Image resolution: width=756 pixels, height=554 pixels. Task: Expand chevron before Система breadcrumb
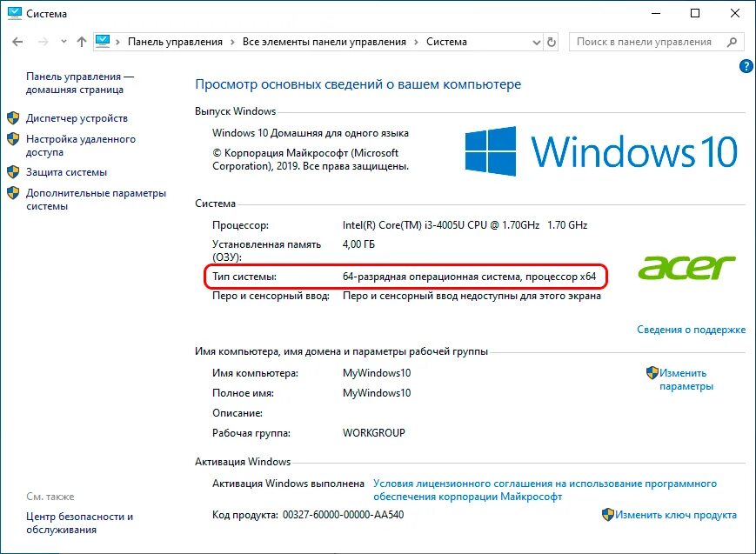pyautogui.click(x=416, y=42)
